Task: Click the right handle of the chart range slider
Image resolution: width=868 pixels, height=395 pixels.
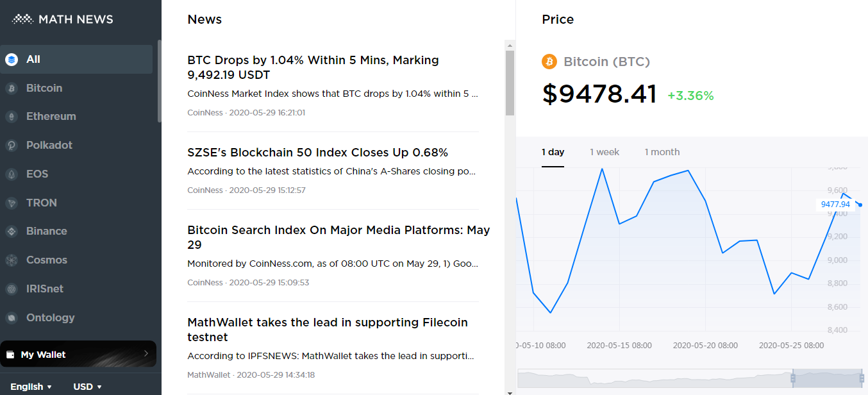Action: (x=861, y=378)
